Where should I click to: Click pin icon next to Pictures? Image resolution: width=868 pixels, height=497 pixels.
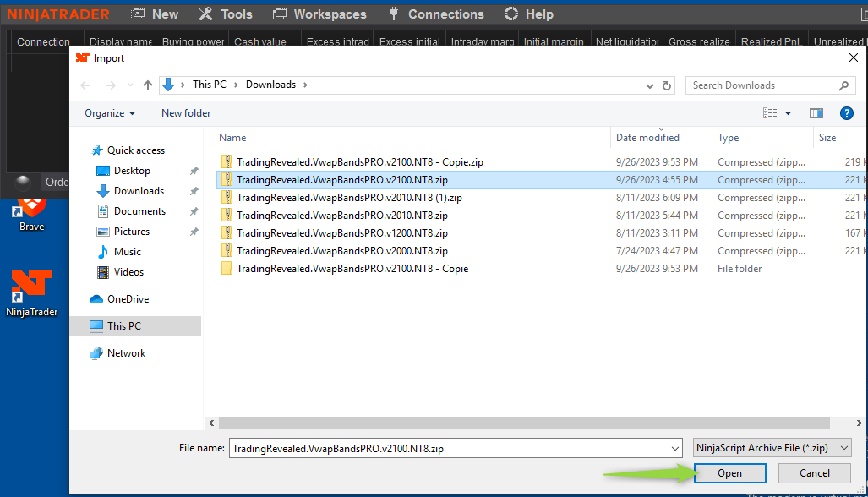[x=194, y=232]
